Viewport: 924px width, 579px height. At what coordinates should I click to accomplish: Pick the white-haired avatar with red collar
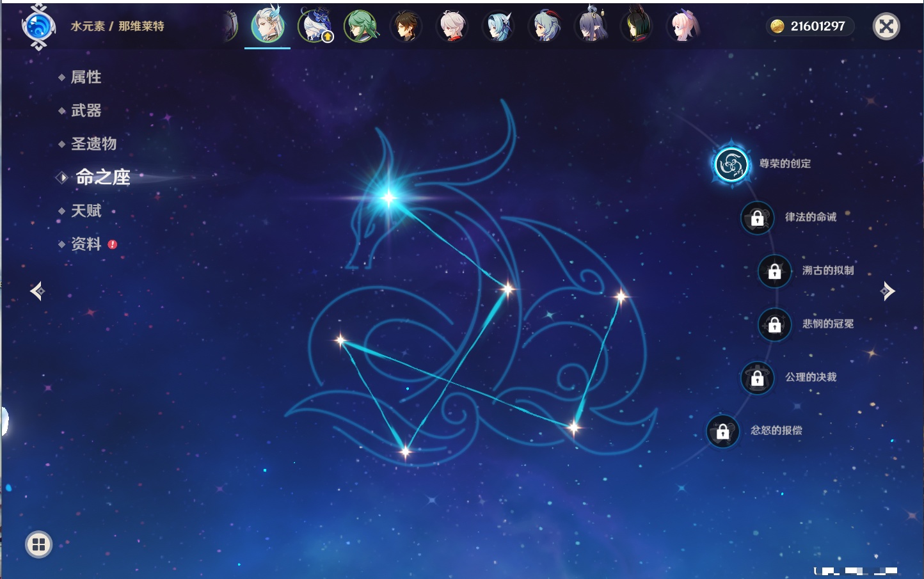point(452,26)
